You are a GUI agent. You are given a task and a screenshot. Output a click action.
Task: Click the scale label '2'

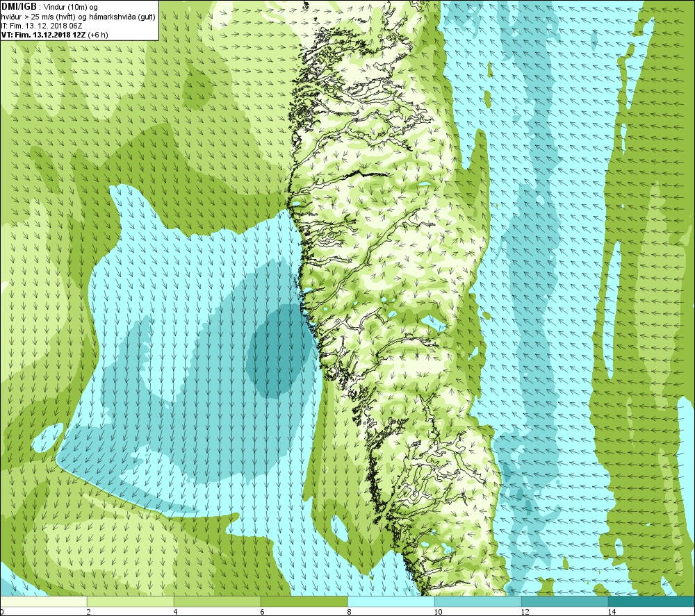coord(89,612)
